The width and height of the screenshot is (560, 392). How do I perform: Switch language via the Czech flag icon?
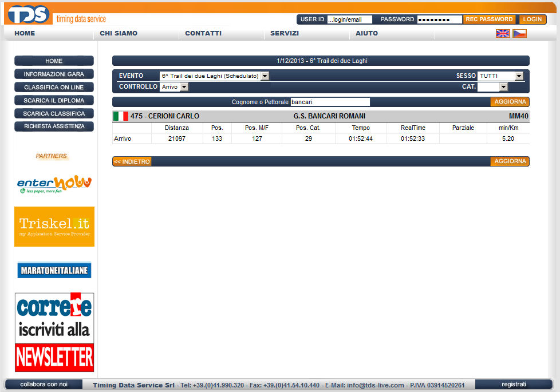519,33
